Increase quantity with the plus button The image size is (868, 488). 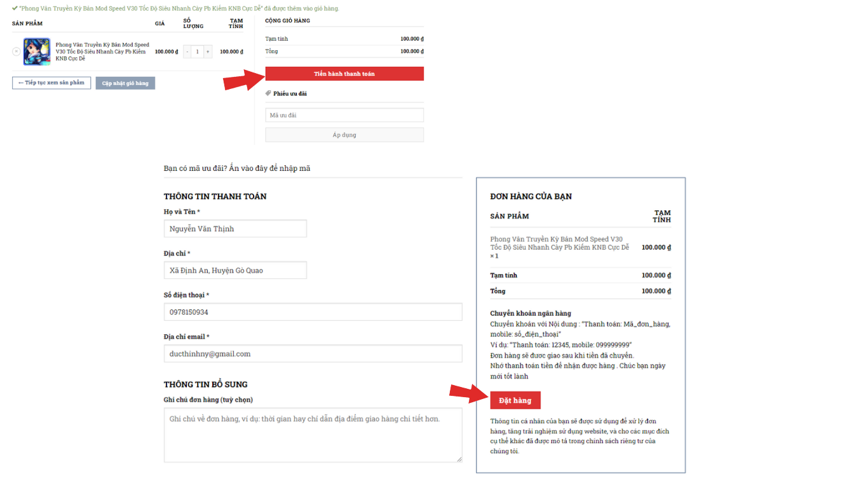(x=208, y=51)
